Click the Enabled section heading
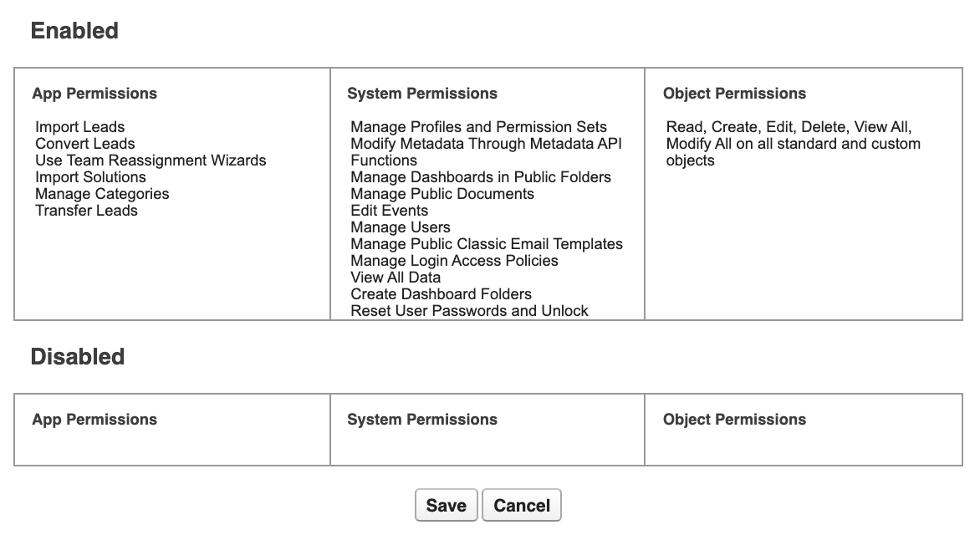Viewport: 980px width, 540px height. click(74, 30)
